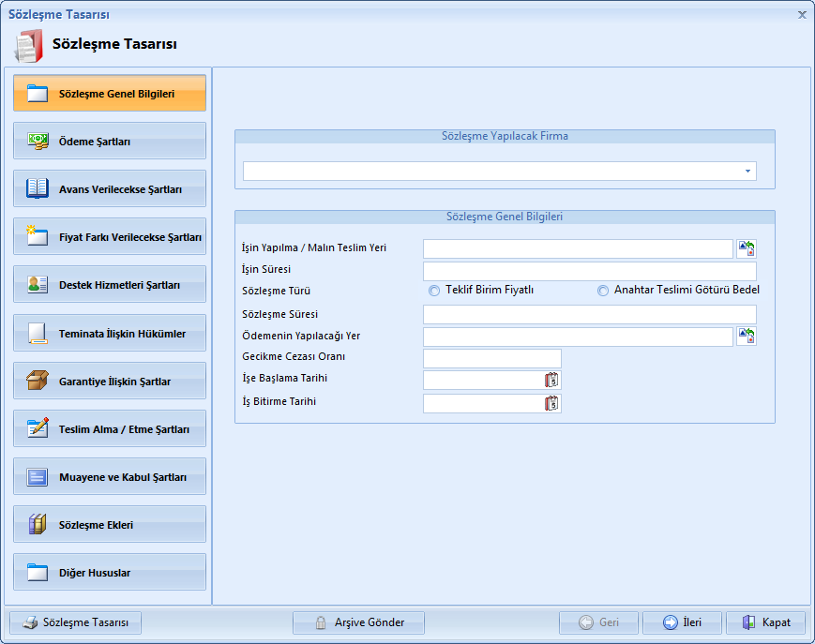Image resolution: width=815 pixels, height=644 pixels.
Task: Switch to Avans Verilecekse Şartları
Action: (x=110, y=189)
